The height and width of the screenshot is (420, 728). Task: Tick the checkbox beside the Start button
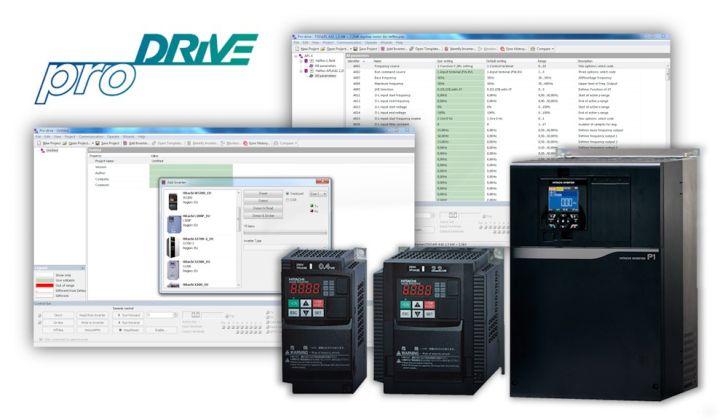pos(40,314)
